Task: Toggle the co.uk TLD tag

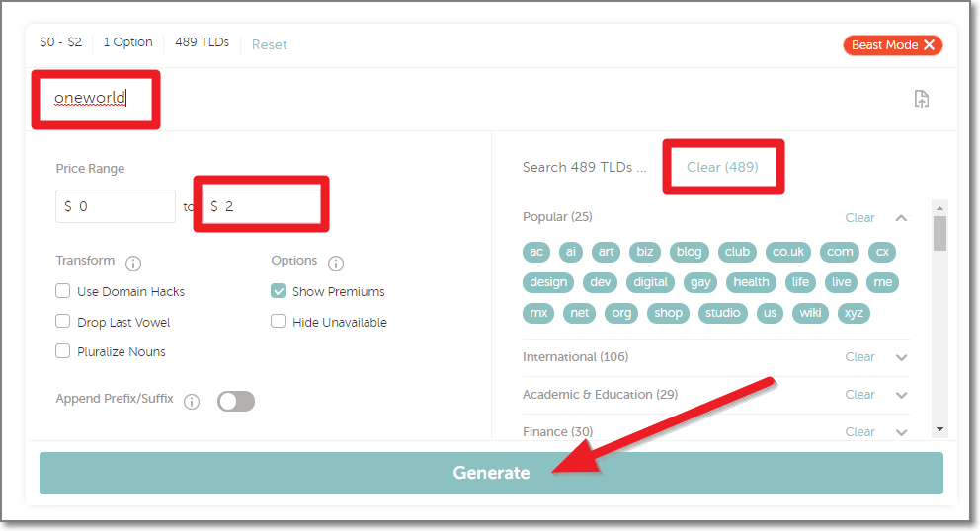Action: pos(788,252)
